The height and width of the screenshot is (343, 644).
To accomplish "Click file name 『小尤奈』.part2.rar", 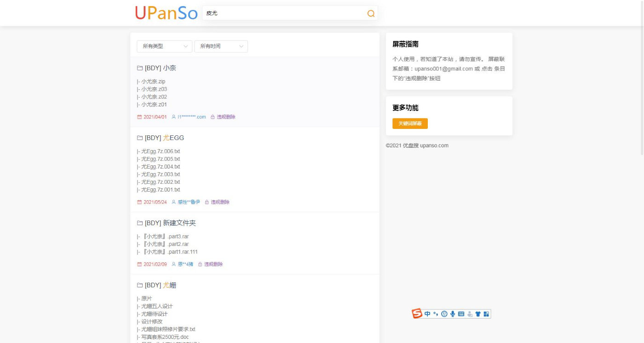I will pyautogui.click(x=166, y=244).
